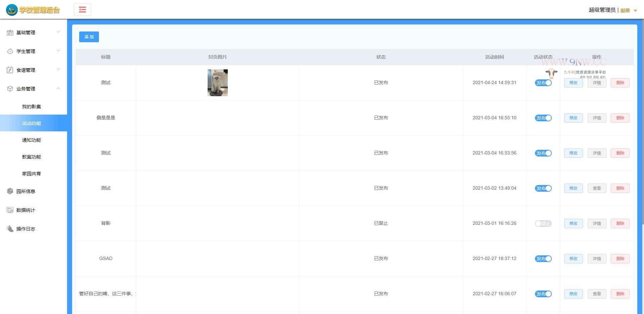644x314 pixels.
Task: Select 我的影集 in the sidebar
Action: (32, 107)
